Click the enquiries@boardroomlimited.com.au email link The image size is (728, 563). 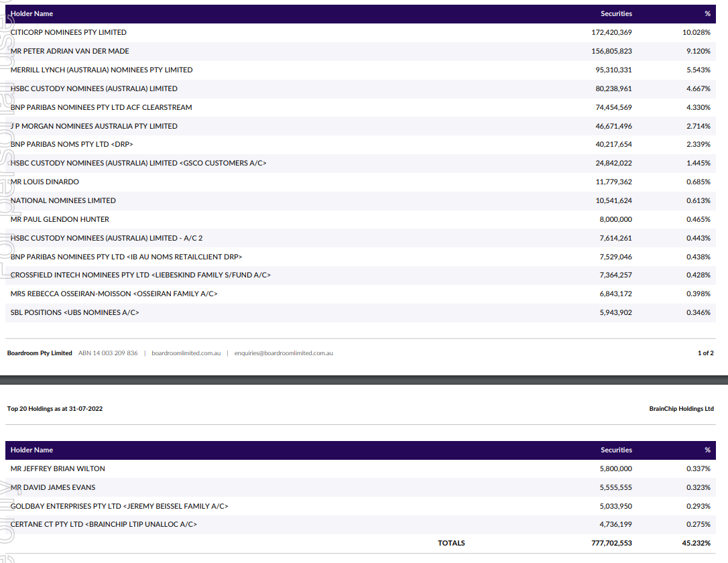click(x=284, y=353)
